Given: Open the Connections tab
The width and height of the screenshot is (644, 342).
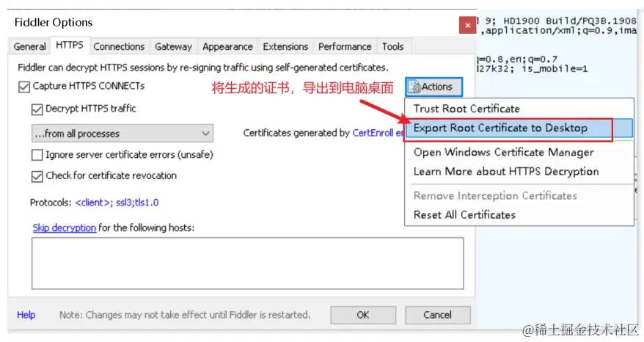Looking at the screenshot, I should pos(119,46).
